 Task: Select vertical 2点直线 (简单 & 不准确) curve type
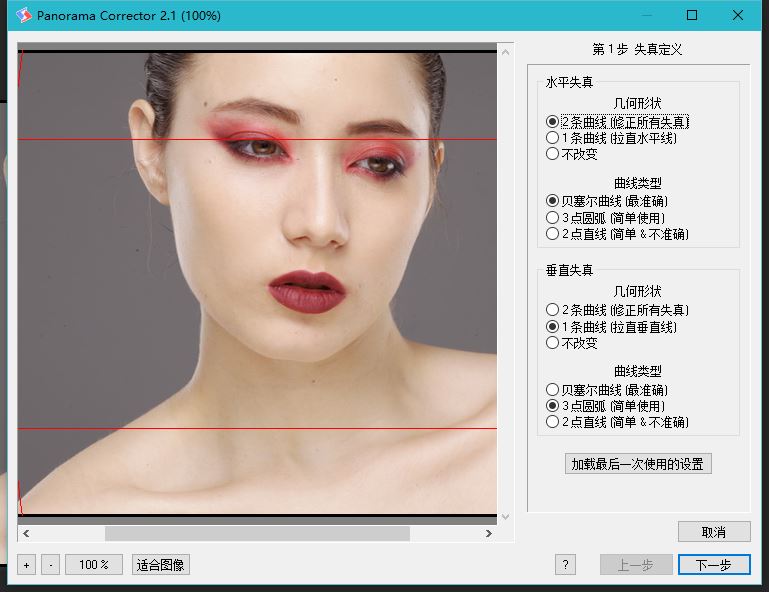[617, 422]
